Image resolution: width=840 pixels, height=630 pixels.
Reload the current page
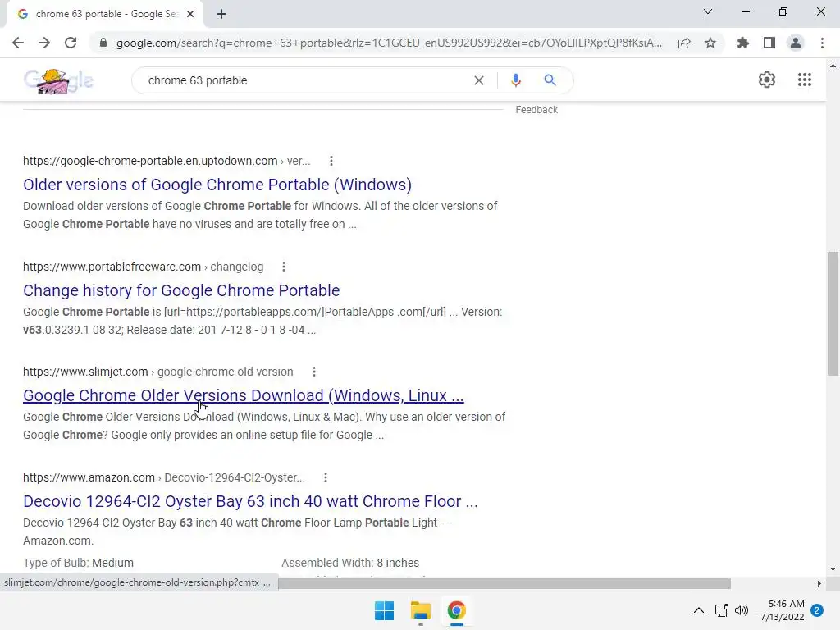pos(71,43)
